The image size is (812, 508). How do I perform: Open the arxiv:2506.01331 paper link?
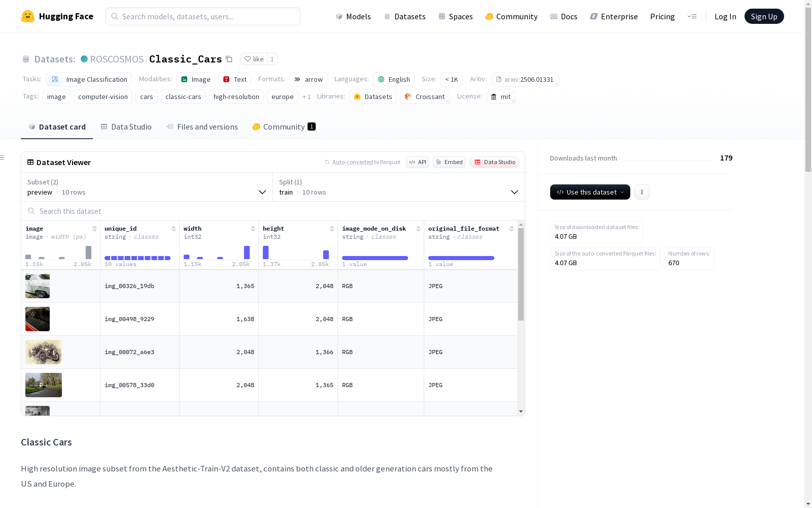click(x=525, y=79)
